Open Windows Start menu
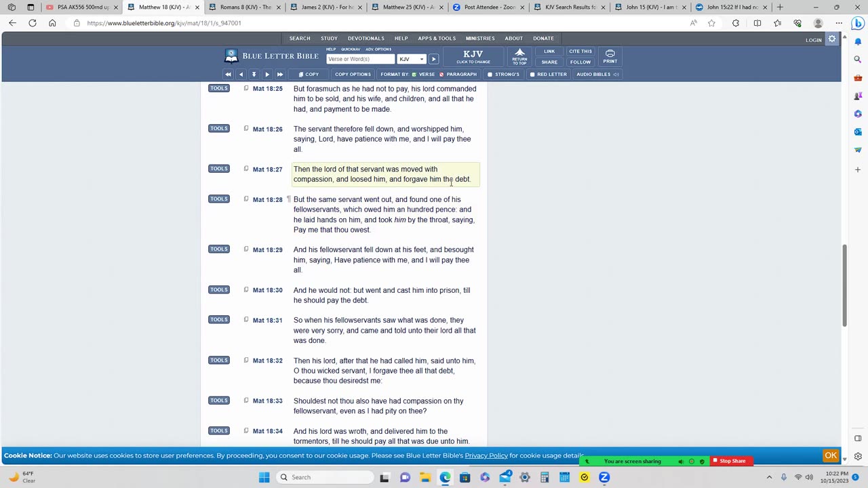868x488 pixels. click(264, 477)
